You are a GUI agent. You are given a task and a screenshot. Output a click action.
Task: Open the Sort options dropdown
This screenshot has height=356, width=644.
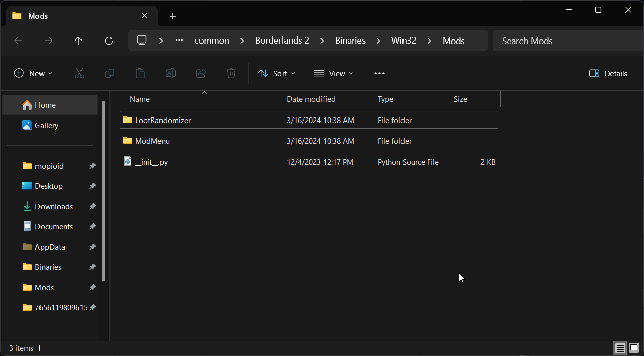coord(276,73)
